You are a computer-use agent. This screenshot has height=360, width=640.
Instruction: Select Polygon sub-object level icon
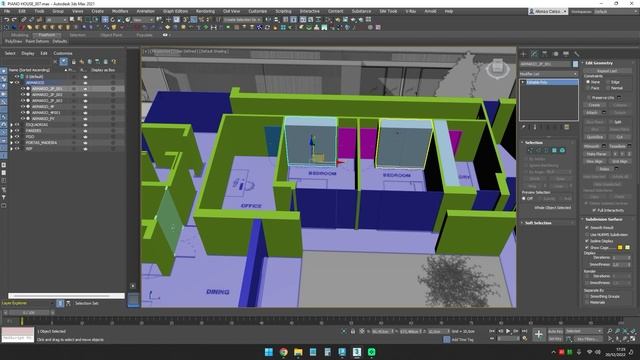tap(554, 151)
